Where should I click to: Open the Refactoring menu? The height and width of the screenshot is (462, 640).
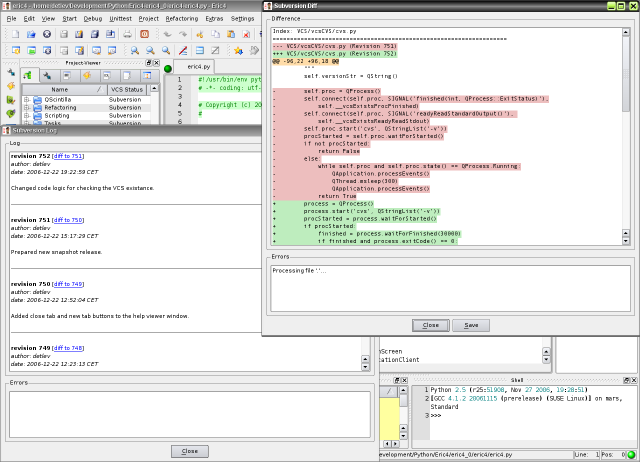[x=182, y=18]
